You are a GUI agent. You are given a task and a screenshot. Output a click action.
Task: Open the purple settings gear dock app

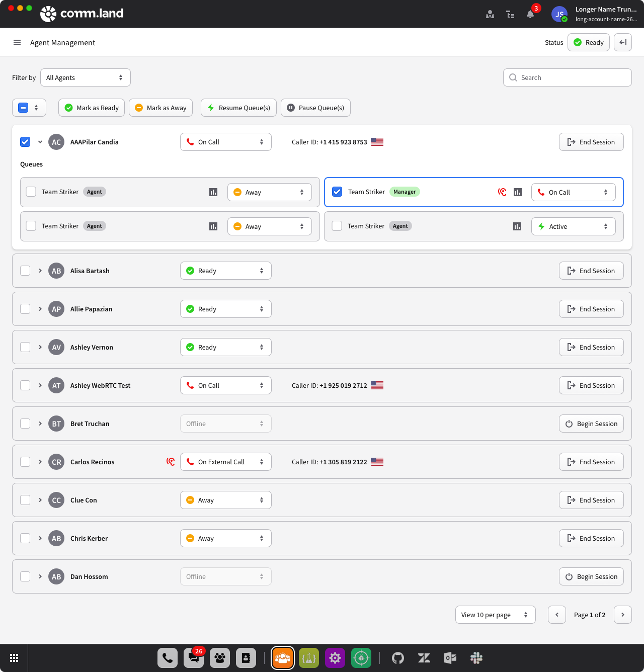click(x=335, y=658)
